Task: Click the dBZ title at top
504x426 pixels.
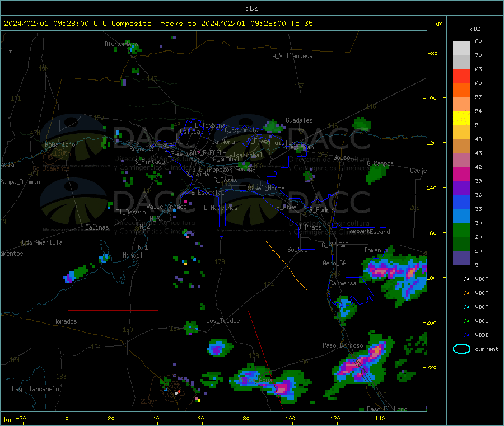Action: tap(251, 8)
